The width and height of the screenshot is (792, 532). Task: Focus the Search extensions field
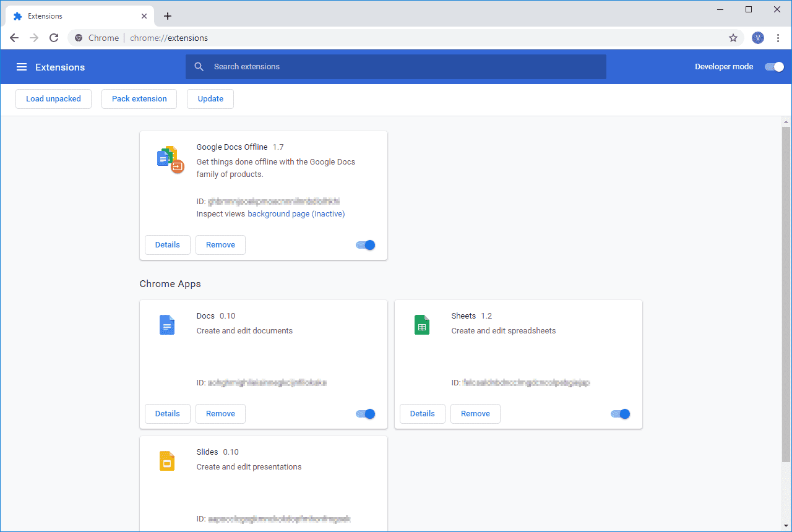tap(396, 67)
